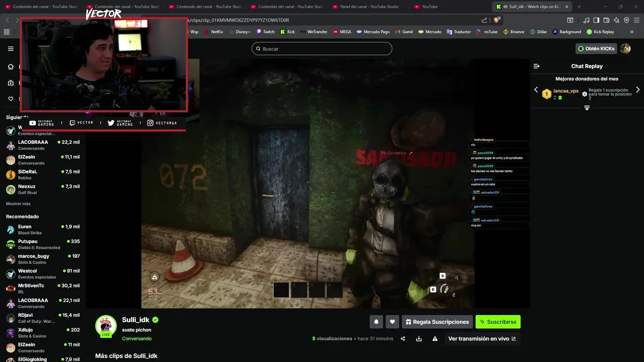Click the Obtén KICKs button

[x=596, y=49]
